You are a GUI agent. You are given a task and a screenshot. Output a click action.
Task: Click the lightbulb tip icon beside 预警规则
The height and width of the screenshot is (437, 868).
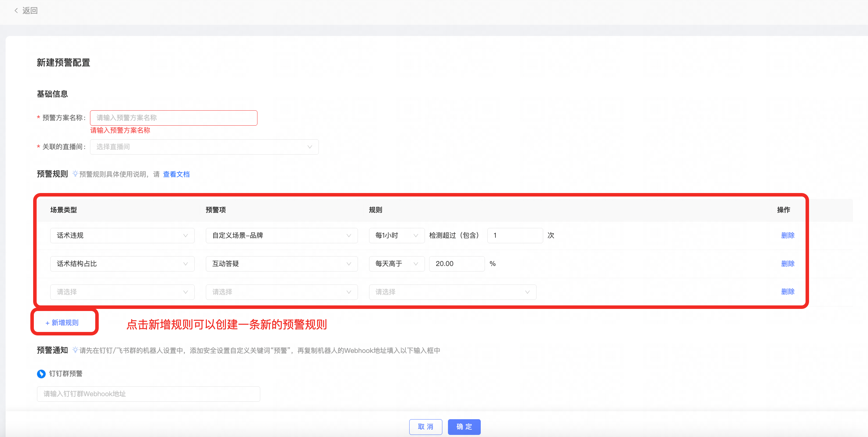tap(75, 173)
